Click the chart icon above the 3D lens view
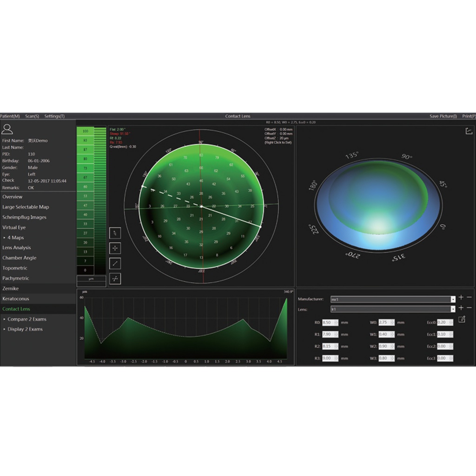The width and height of the screenshot is (476, 476). point(469,131)
